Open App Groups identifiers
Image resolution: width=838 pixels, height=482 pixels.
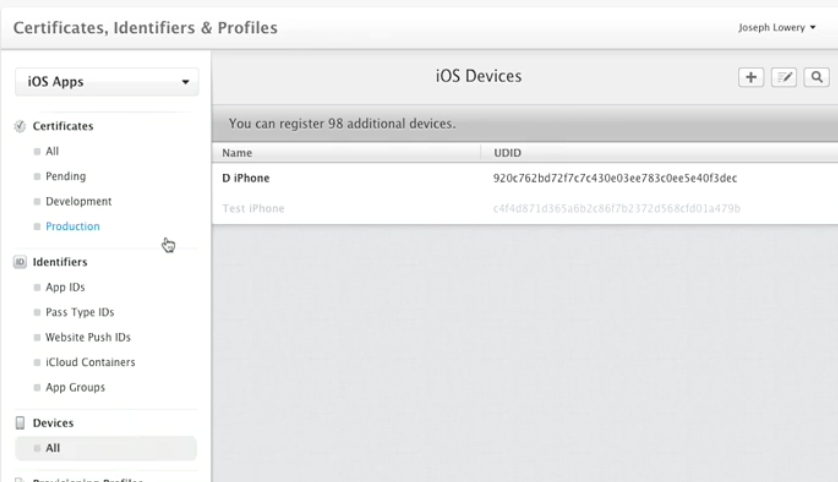click(75, 388)
